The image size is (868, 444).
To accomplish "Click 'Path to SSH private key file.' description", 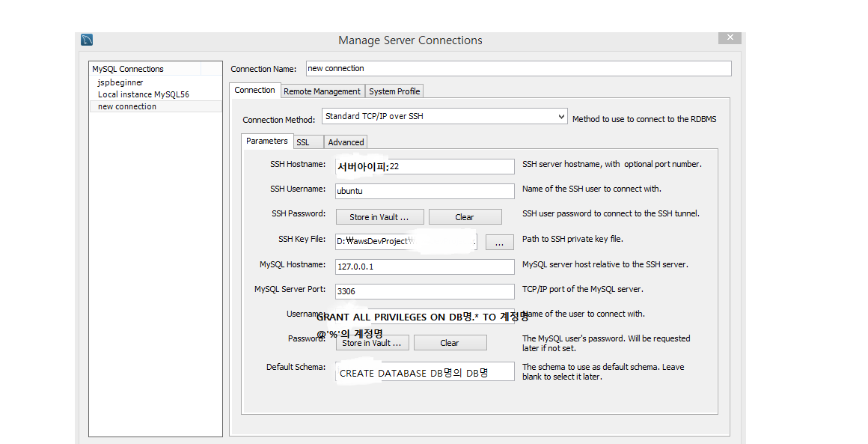I will pyautogui.click(x=572, y=239).
